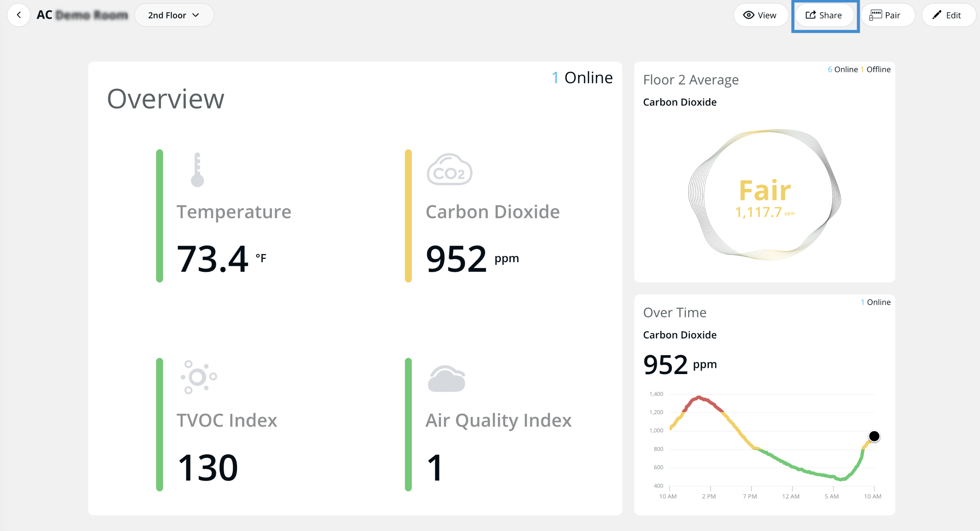The image size is (980, 531).
Task: Open the Pair device button
Action: [887, 15]
